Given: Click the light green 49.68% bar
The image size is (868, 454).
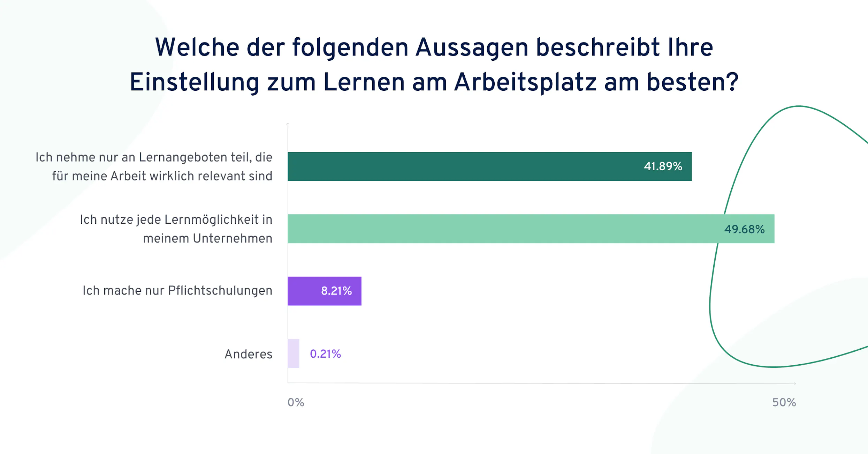Looking at the screenshot, I should point(531,229).
